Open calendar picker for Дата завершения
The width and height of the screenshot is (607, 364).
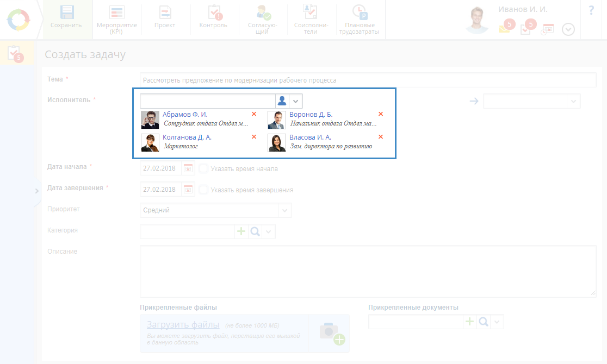coord(188,190)
